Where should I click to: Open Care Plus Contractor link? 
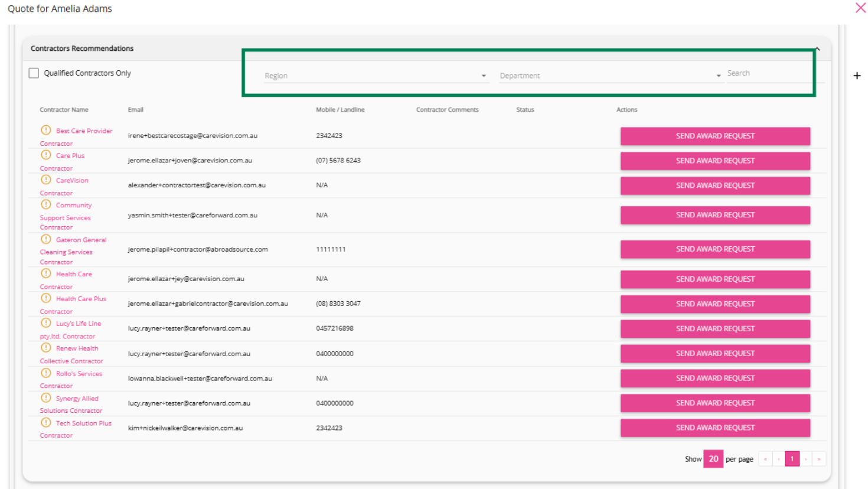(x=63, y=162)
